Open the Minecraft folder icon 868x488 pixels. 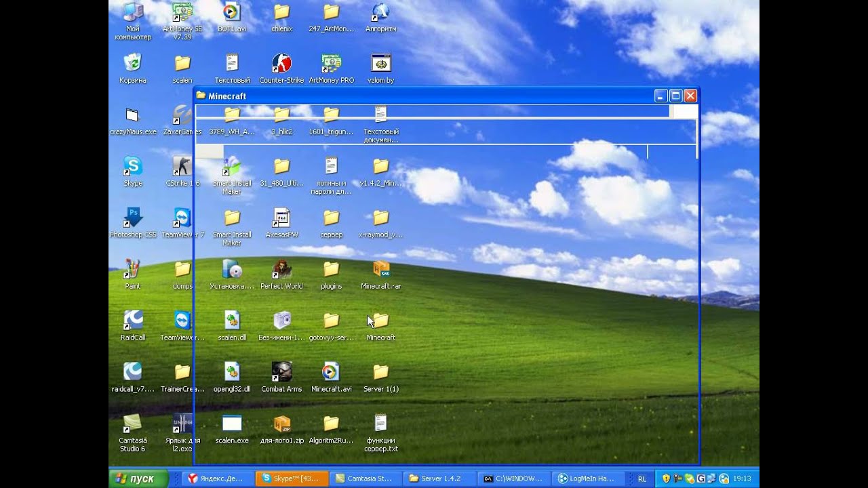tap(381, 326)
